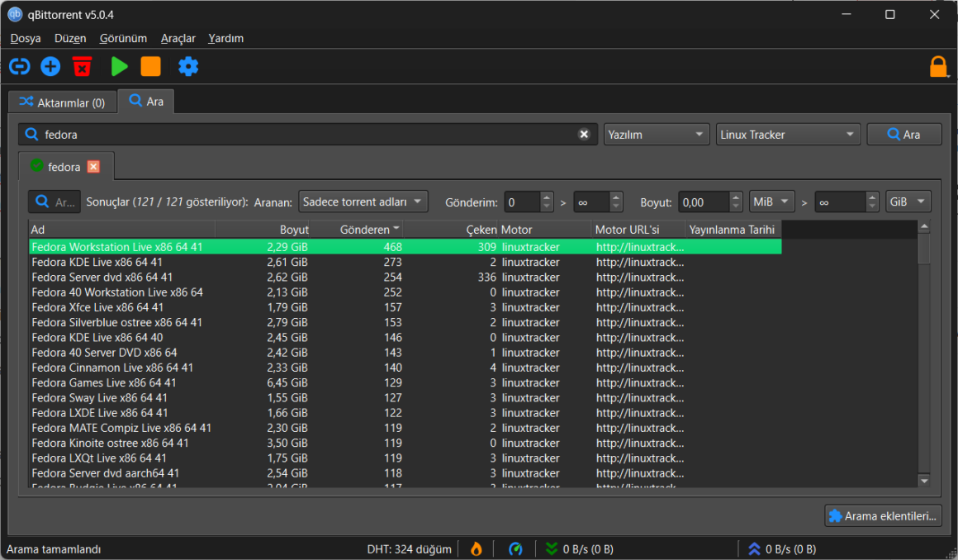Increase maximum Gönderim seeds value

tap(616, 197)
